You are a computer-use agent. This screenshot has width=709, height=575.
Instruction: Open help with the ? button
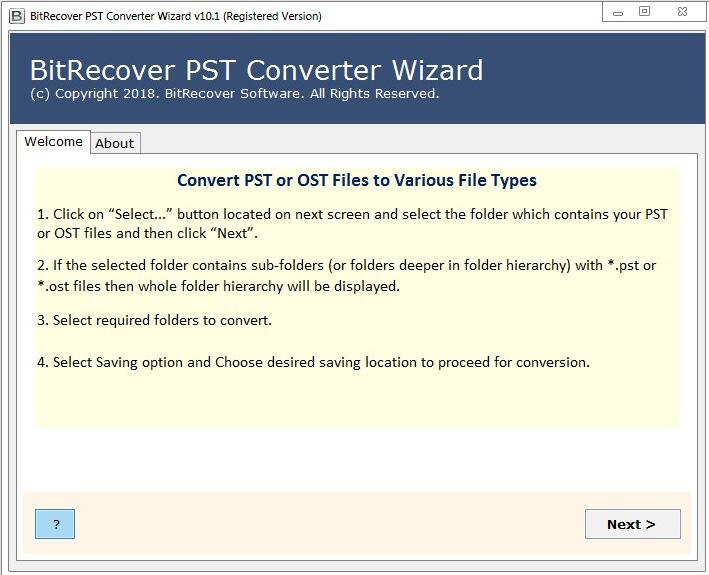[55, 524]
